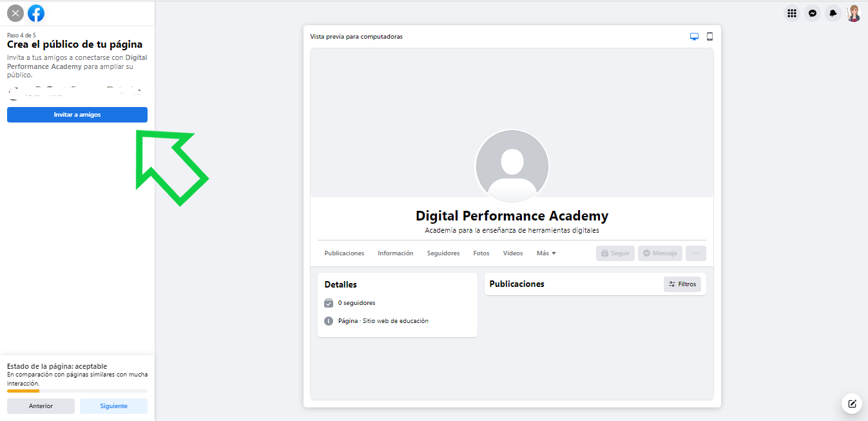Open the account profile avatar
This screenshot has height=421, width=868.
point(854,13)
